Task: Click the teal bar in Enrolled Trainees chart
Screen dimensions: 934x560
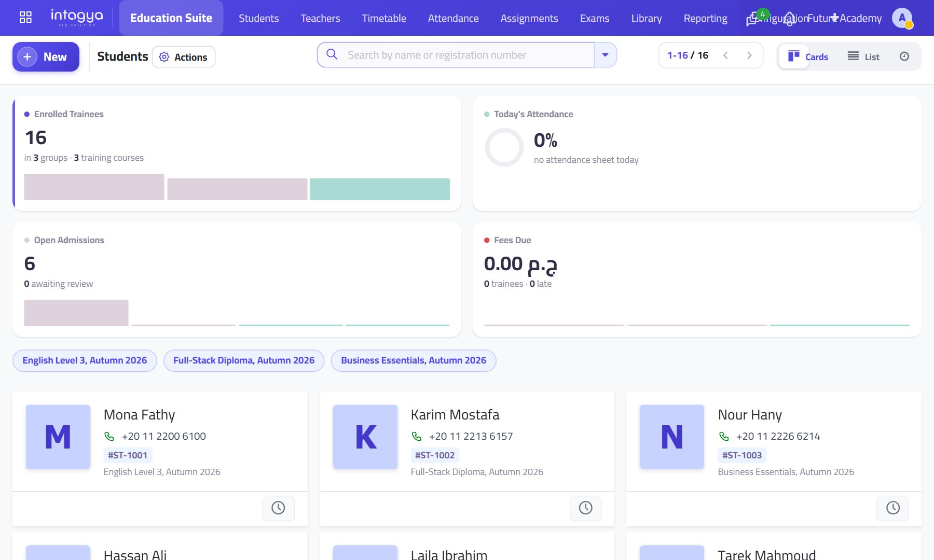Action: click(380, 189)
